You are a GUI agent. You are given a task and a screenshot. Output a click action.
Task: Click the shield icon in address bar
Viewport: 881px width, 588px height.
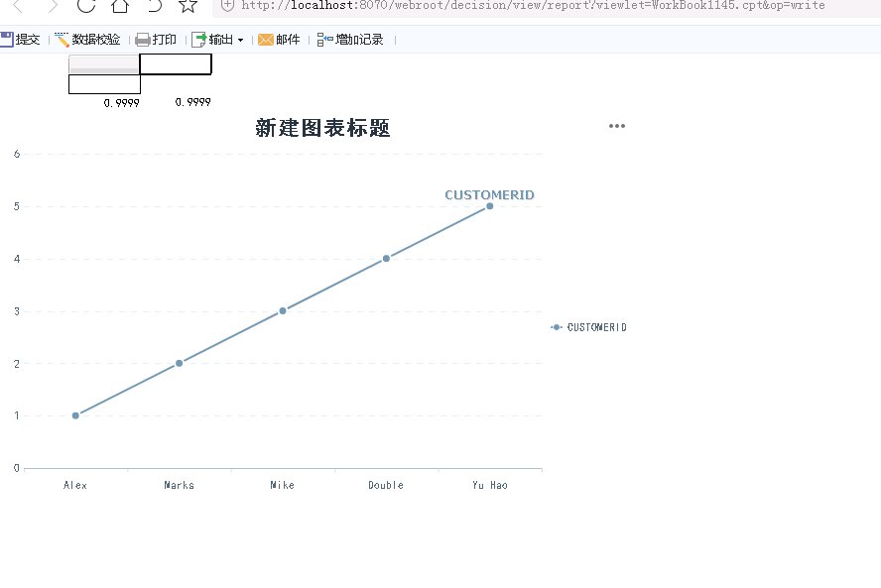pyautogui.click(x=227, y=6)
